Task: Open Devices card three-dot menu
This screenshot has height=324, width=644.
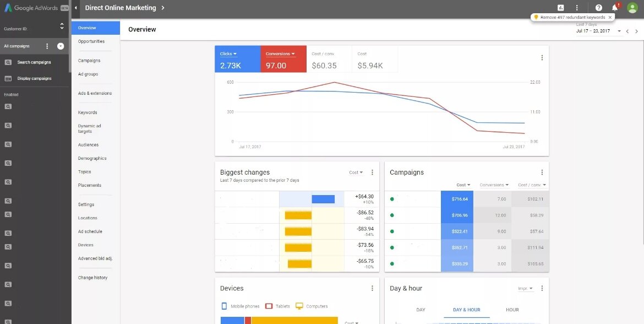Action: (373, 289)
